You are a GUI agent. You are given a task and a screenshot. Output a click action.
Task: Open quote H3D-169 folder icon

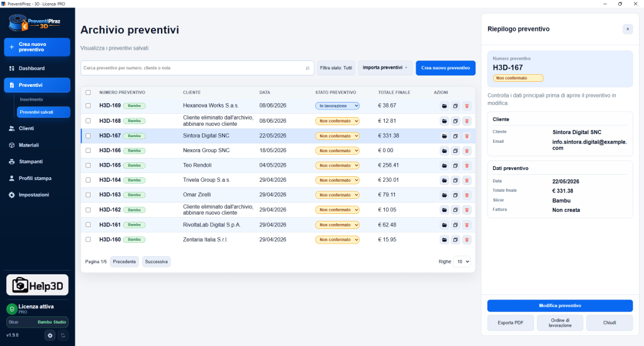[445, 106]
